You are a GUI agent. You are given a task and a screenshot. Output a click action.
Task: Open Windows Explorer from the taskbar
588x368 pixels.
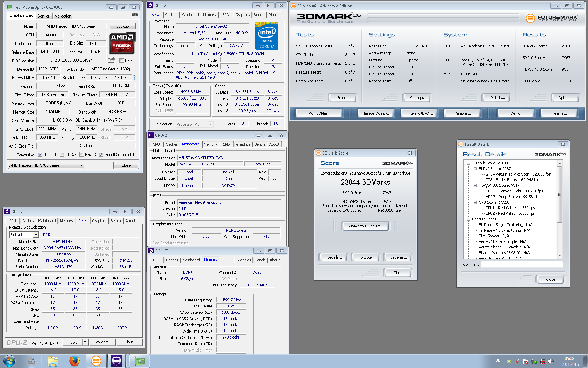tap(53, 361)
